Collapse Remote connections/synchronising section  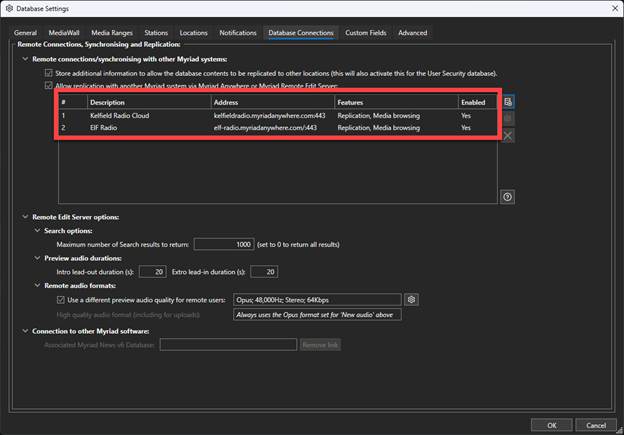point(25,59)
